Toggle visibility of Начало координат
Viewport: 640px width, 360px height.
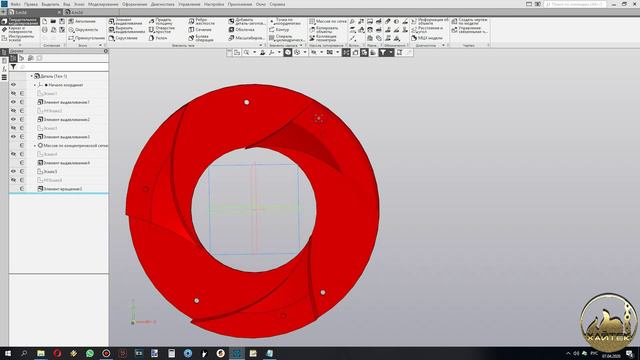tap(13, 85)
